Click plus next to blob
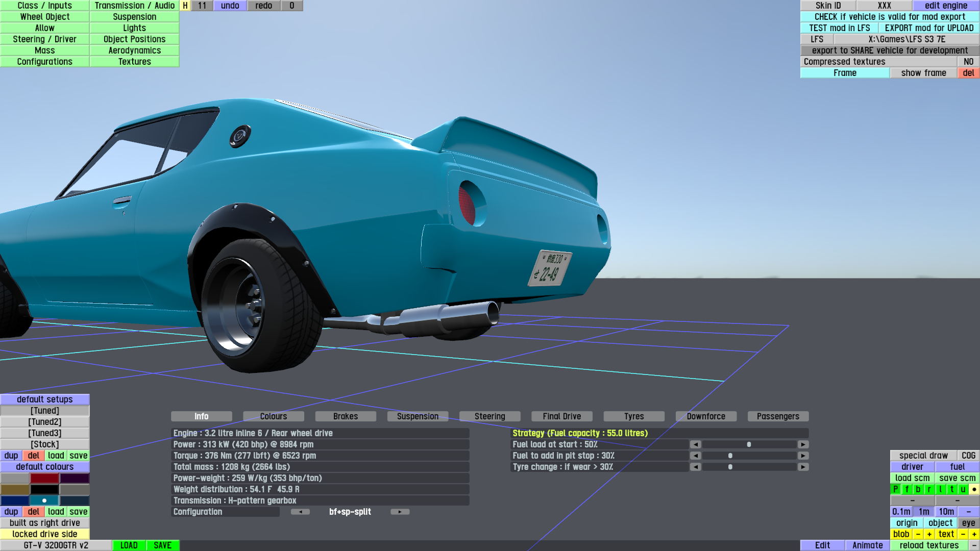The image size is (980, 551). 929,534
